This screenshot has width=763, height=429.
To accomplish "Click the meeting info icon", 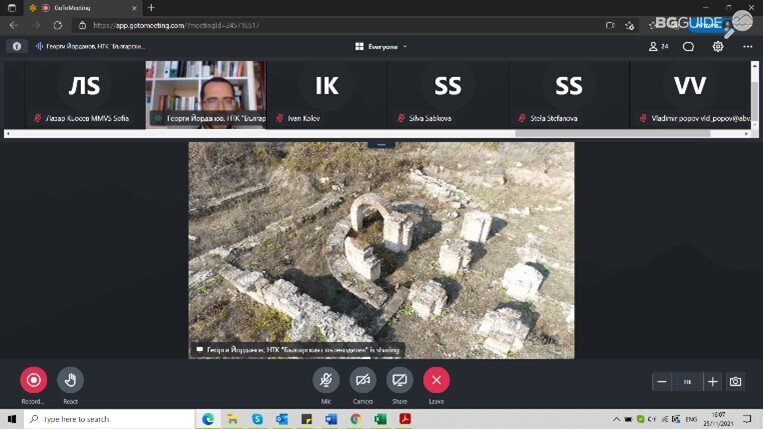I will [x=17, y=46].
